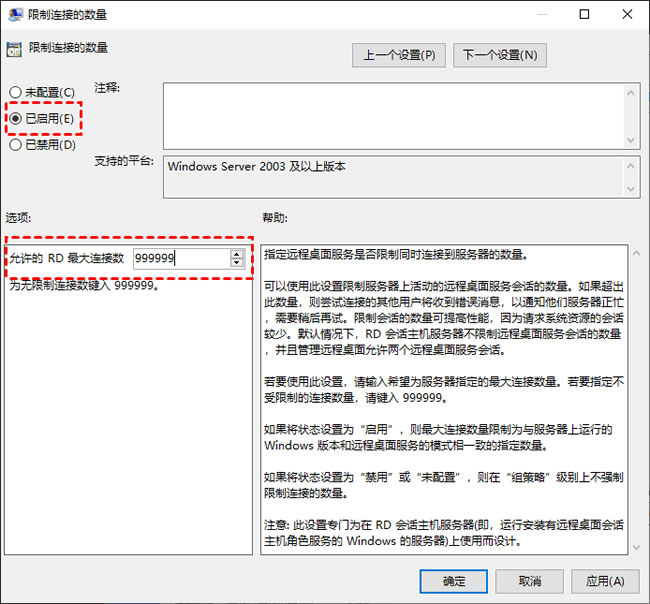Screen dimensions: 650x604
Task: Increase max connections with up spinner arrow
Action: [x=237, y=254]
